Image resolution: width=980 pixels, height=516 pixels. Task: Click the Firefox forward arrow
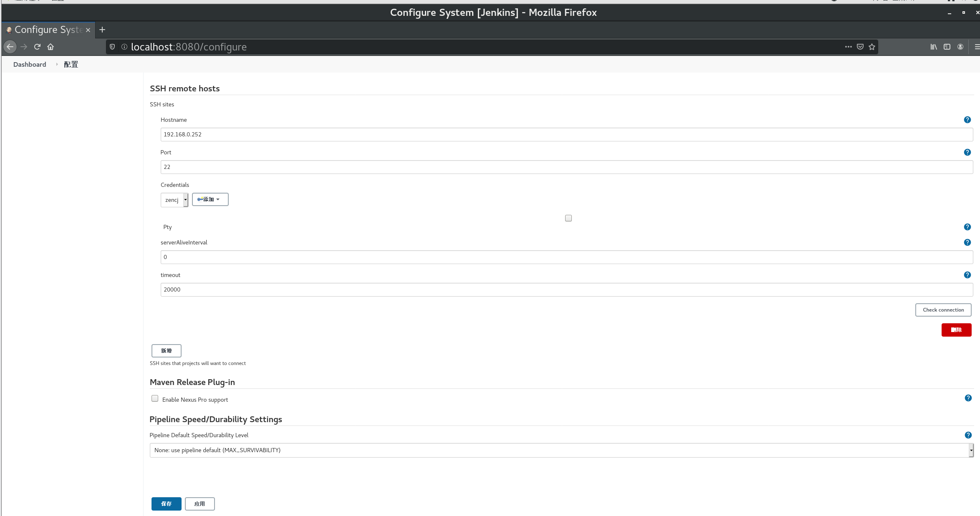click(x=24, y=47)
